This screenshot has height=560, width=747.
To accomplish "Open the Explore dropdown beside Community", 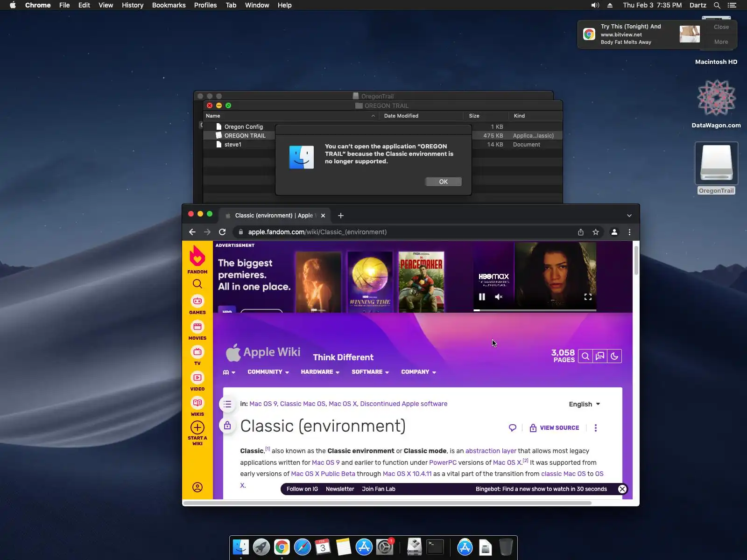I will [x=229, y=372].
